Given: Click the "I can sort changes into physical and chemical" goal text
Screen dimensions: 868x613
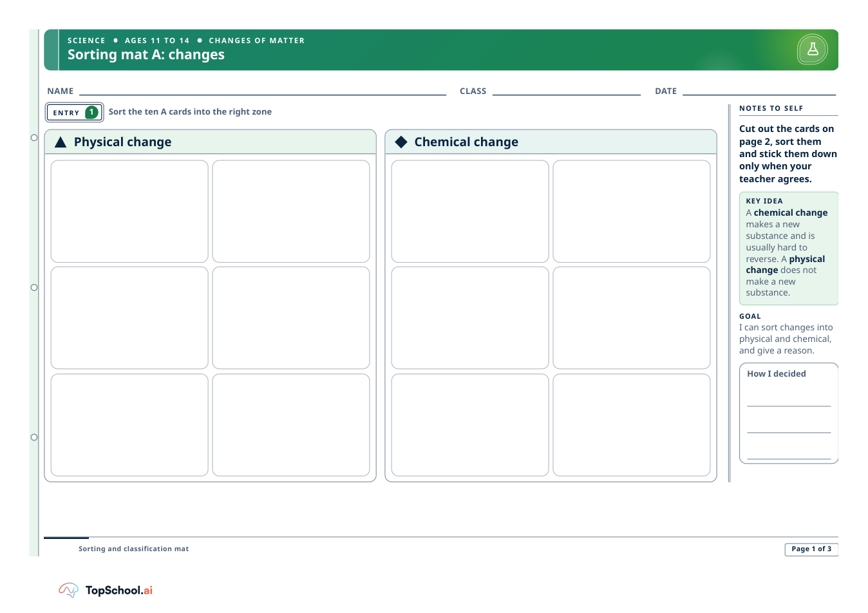Looking at the screenshot, I should (786, 339).
